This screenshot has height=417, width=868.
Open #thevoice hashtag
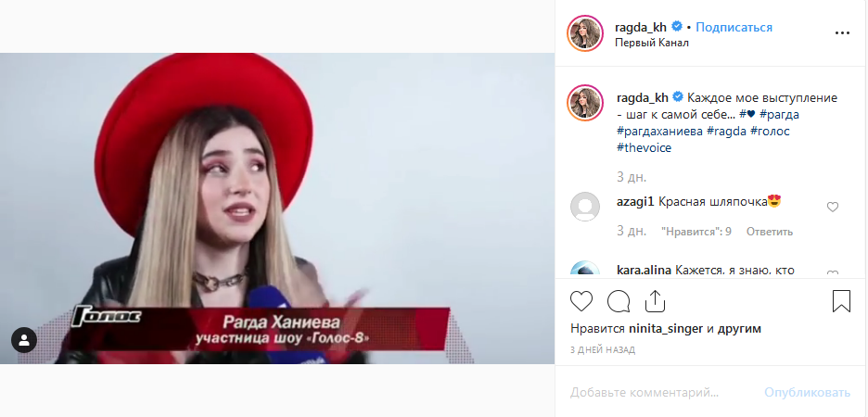[x=644, y=148]
